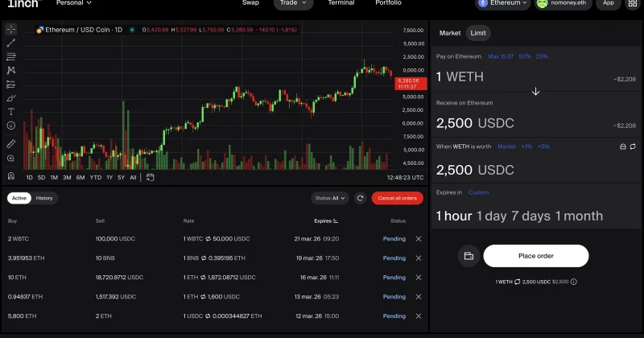Open the Personal account dropdown

point(73,3)
